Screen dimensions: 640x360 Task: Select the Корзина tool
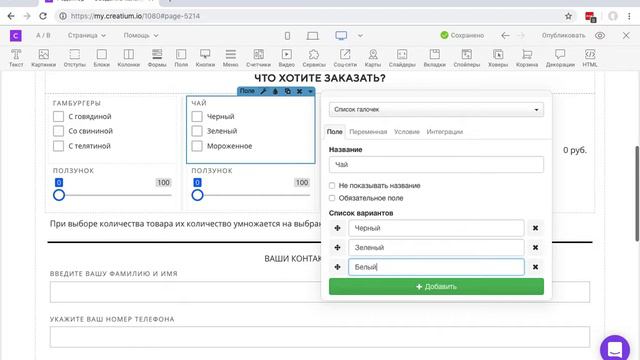click(527, 58)
